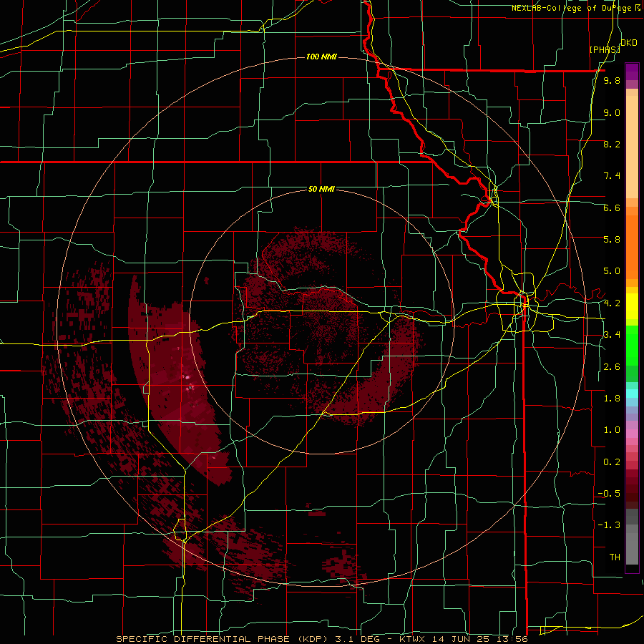The width and height of the screenshot is (644, 644).
Task: Click the 5.8 scale value
Action: click(x=612, y=240)
